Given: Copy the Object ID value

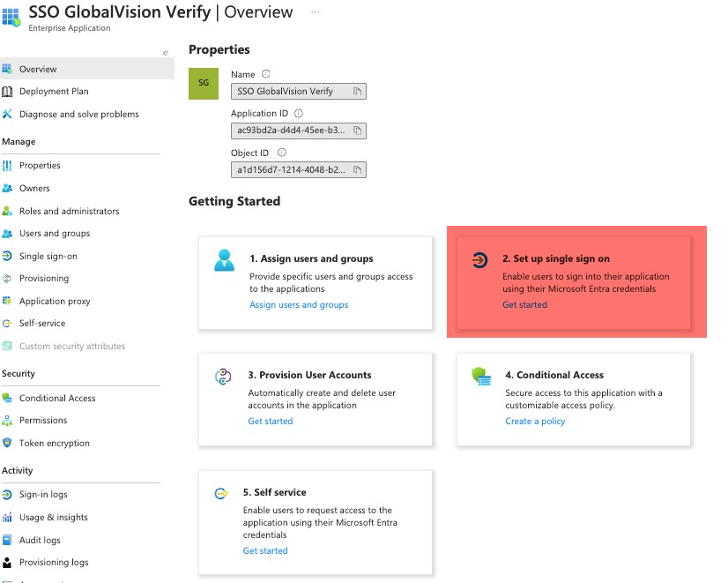Looking at the screenshot, I should pos(358,170).
